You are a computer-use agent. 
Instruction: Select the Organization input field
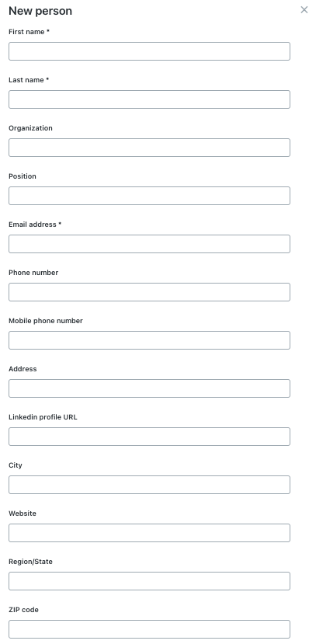tap(149, 148)
